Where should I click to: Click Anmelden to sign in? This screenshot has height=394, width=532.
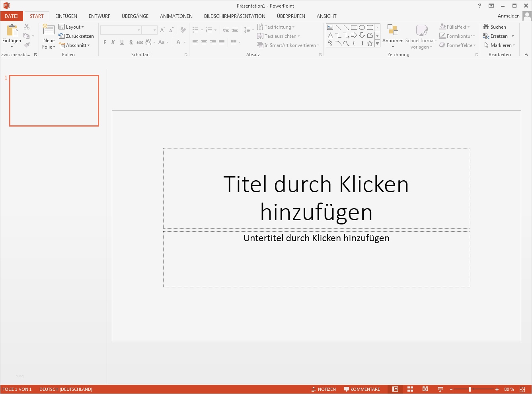point(508,16)
